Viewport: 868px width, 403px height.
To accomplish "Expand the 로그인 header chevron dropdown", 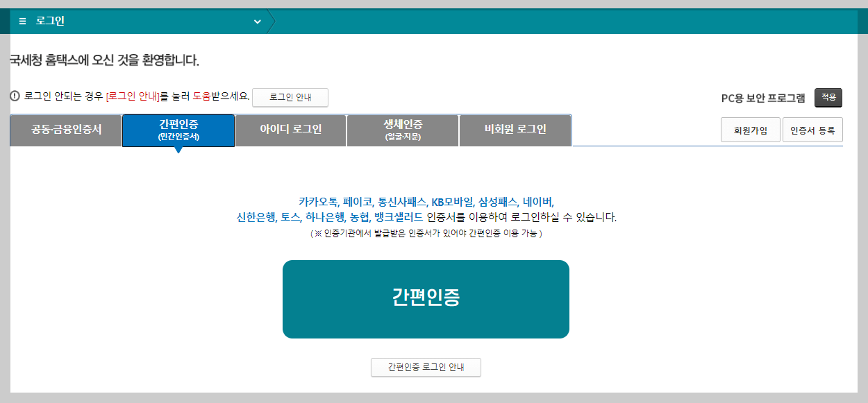I will pyautogui.click(x=257, y=22).
